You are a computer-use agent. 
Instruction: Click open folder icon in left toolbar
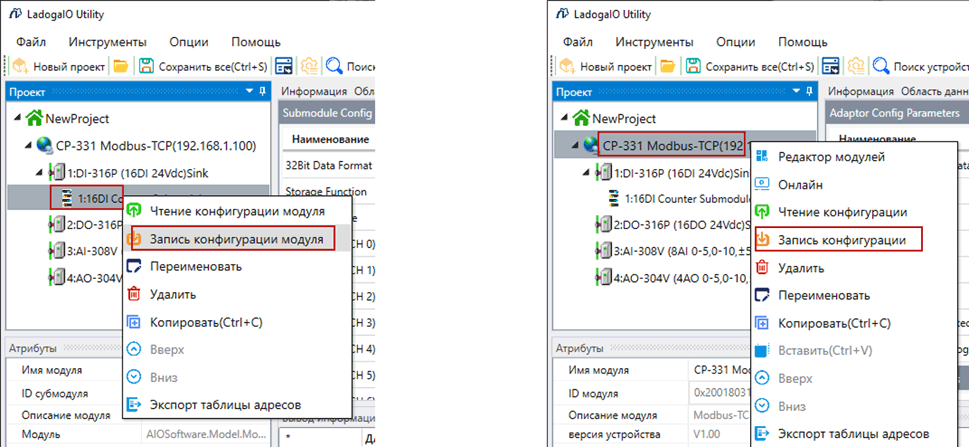[x=121, y=66]
